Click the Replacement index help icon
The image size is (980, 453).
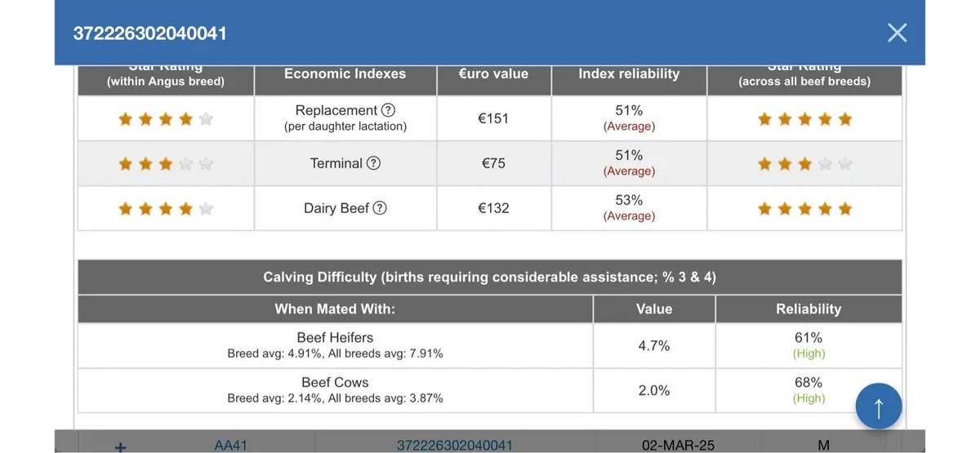pyautogui.click(x=389, y=110)
